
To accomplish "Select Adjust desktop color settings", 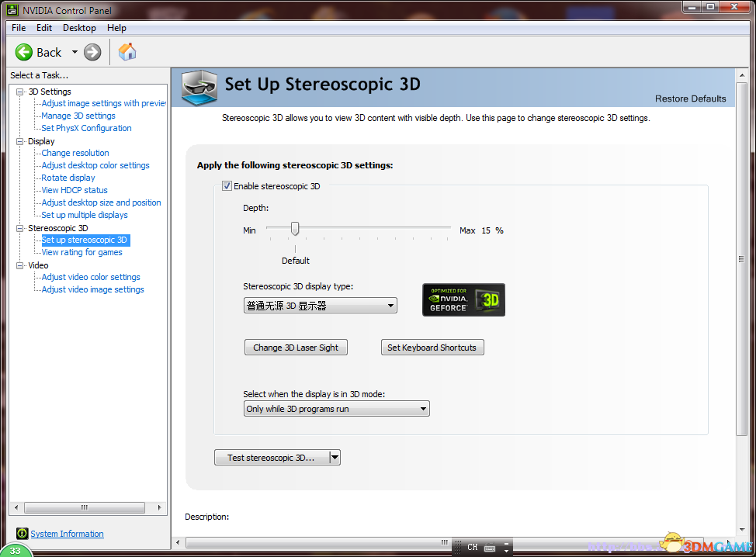I will pyautogui.click(x=95, y=165).
